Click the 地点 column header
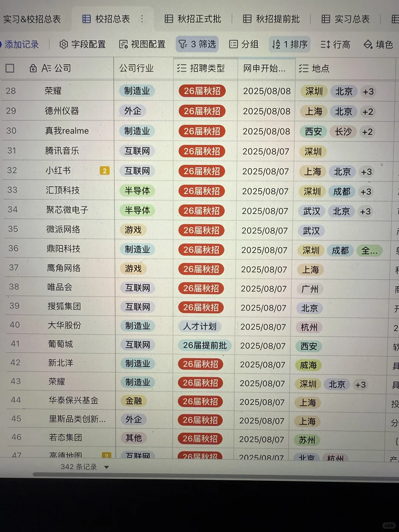The width and height of the screenshot is (399, 532). tap(345, 68)
